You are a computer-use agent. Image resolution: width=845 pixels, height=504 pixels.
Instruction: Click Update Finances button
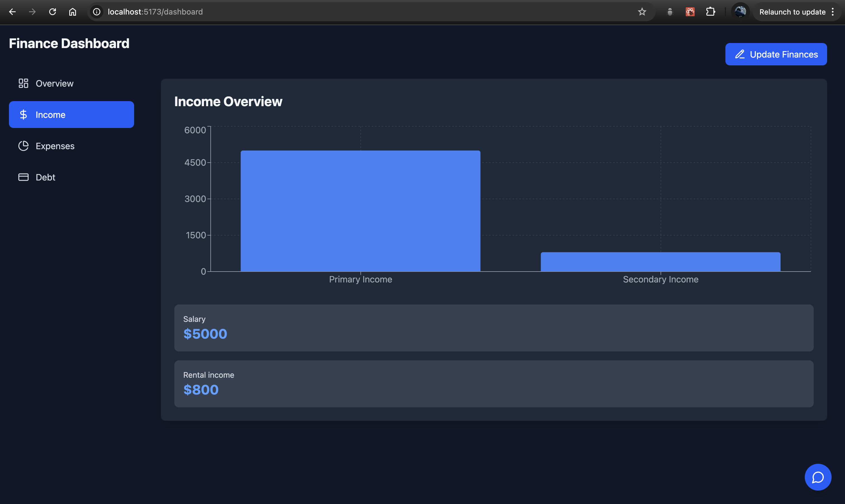pos(776,54)
